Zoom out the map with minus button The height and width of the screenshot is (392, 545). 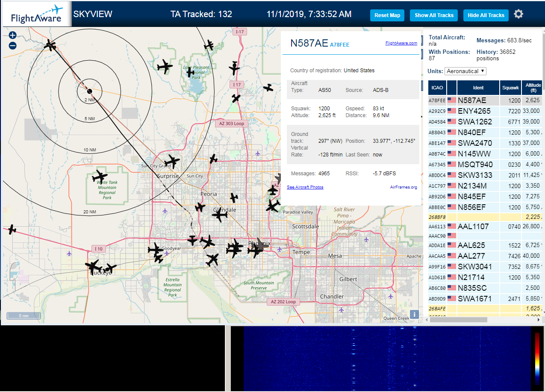(x=12, y=45)
